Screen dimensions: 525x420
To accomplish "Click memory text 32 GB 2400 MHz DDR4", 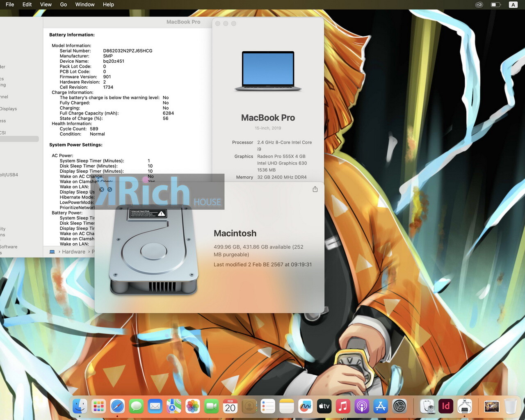I will (x=282, y=177).
